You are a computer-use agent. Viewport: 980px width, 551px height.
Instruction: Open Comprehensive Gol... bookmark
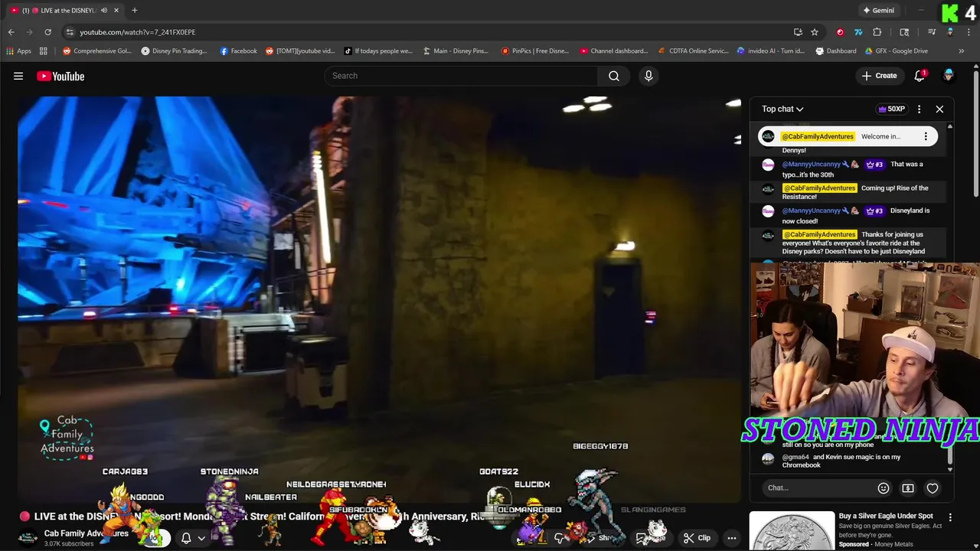[97, 51]
